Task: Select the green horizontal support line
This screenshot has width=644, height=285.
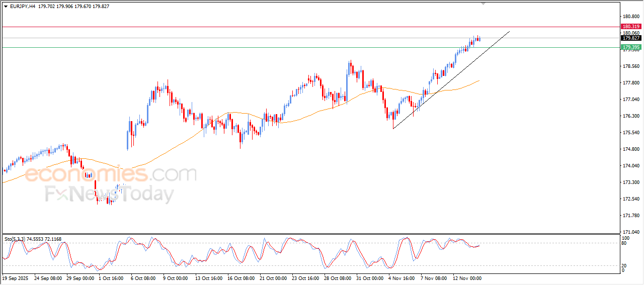Action: [x=310, y=48]
